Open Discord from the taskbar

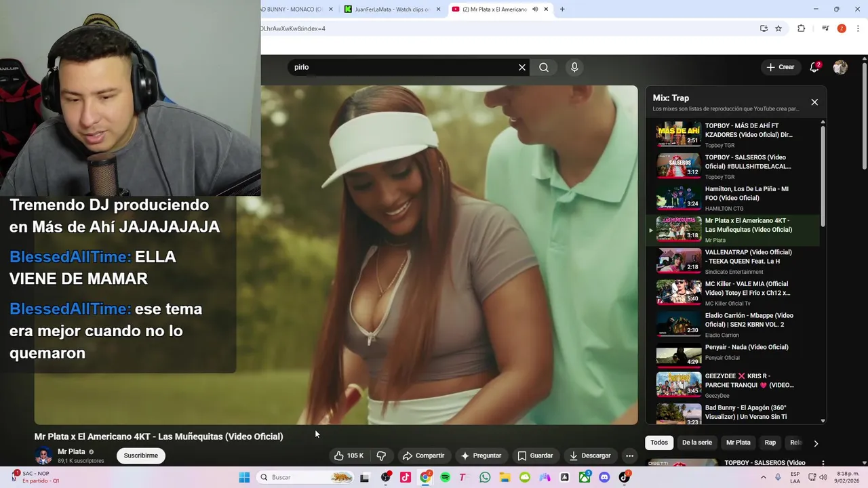coord(604,477)
